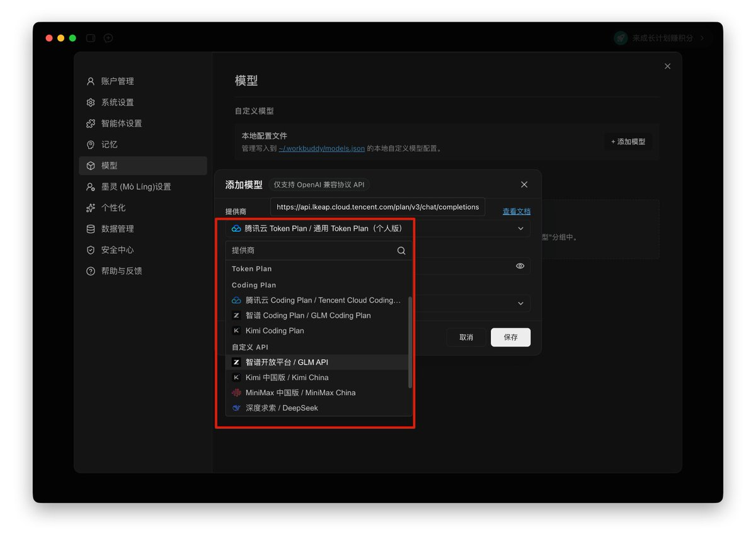Click the magnifier icon in 提供商 search box
The width and height of the screenshot is (756, 547).
pos(401,251)
